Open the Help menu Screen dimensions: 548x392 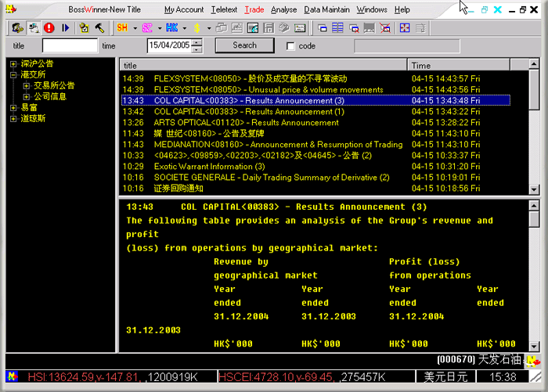[x=402, y=10]
